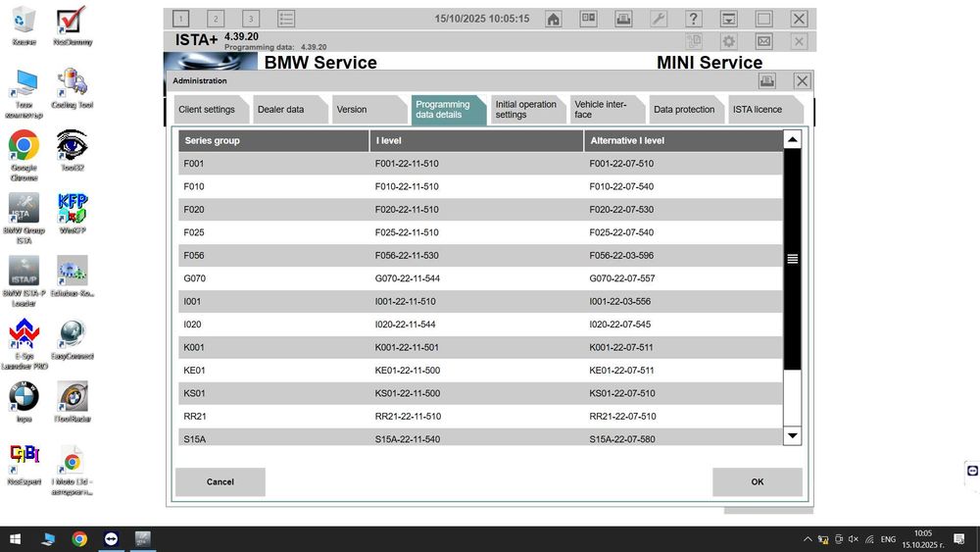Select the I001 series group cell
This screenshot has height=552, width=980.
192,301
